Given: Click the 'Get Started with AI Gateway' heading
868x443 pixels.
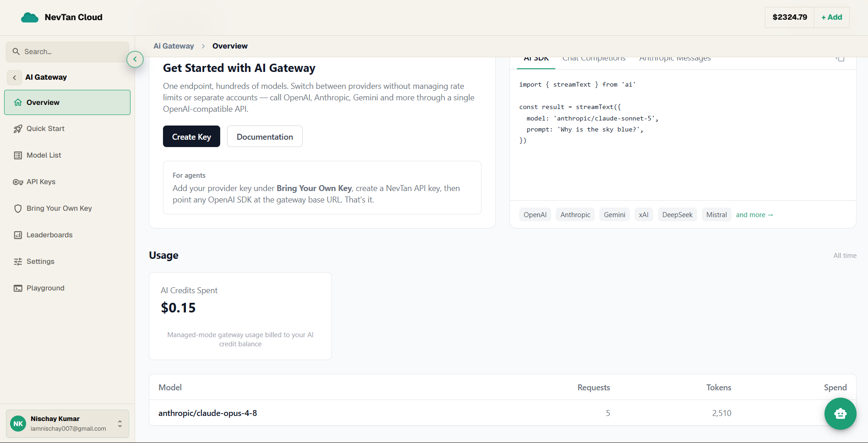Looking at the screenshot, I should (x=239, y=68).
